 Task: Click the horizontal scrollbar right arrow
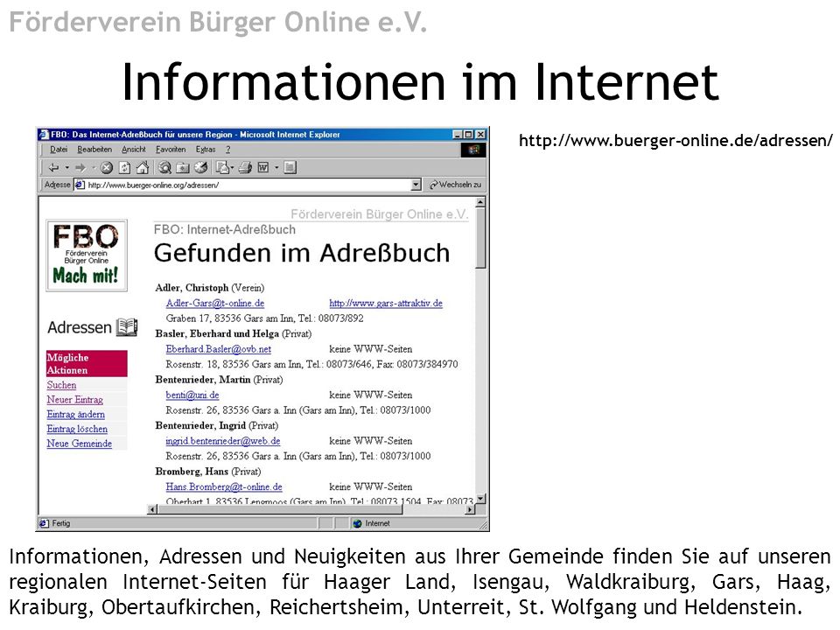point(471,509)
